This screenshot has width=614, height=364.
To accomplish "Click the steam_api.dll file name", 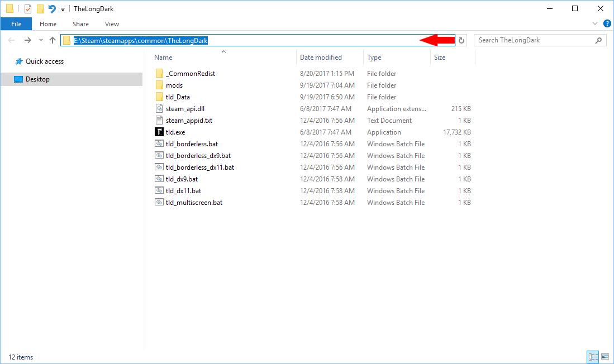I will [x=185, y=109].
